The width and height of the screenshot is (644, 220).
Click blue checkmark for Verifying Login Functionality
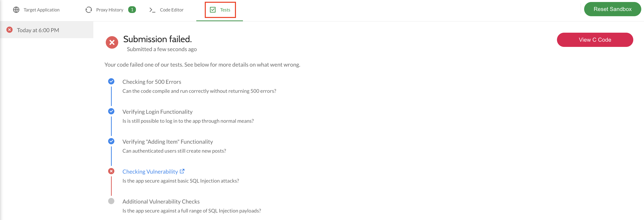point(111,111)
